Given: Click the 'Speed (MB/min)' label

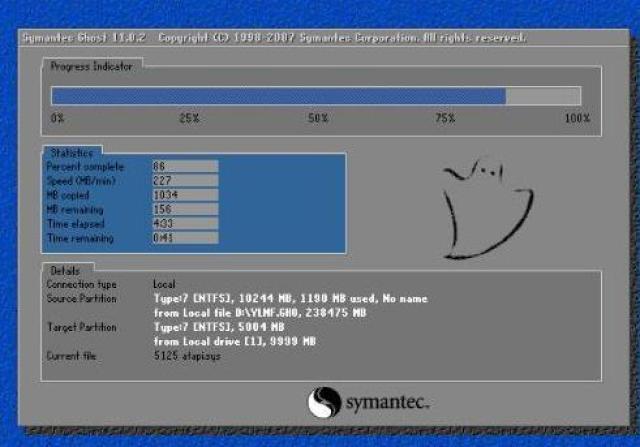Looking at the screenshot, I should coord(81,181).
